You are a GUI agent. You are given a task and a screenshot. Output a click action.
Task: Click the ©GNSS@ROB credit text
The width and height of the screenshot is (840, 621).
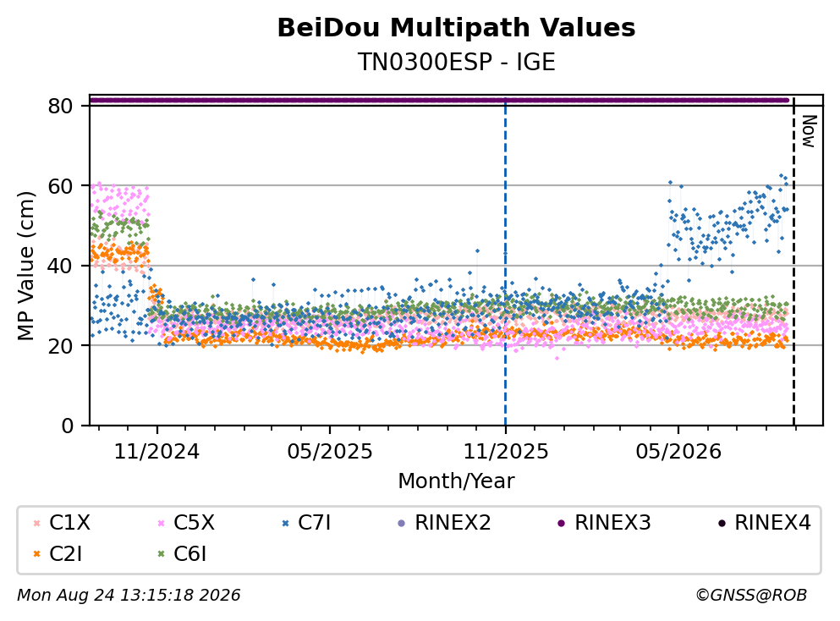point(751,596)
